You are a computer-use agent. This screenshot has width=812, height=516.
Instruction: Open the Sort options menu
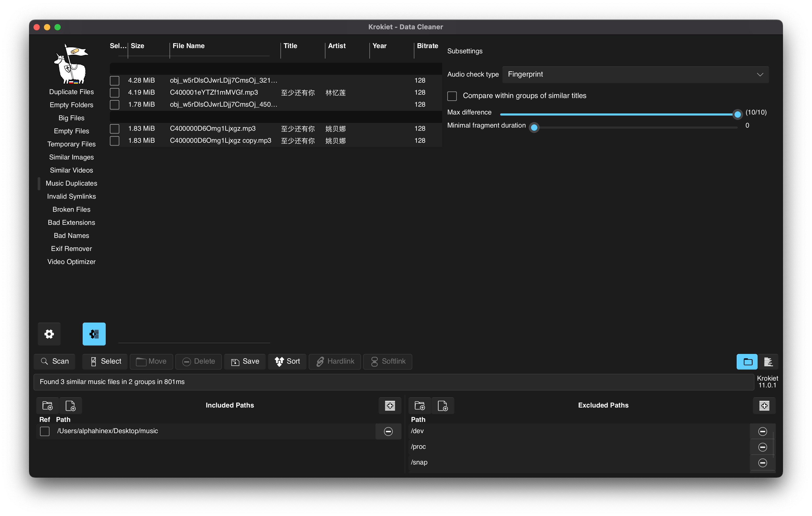click(x=287, y=361)
